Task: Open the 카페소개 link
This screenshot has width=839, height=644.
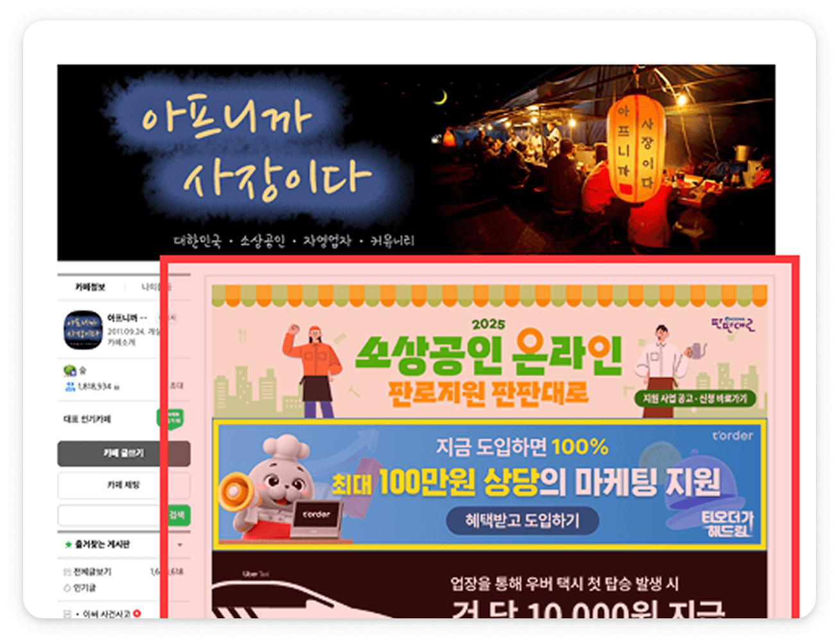Action: coord(121,343)
